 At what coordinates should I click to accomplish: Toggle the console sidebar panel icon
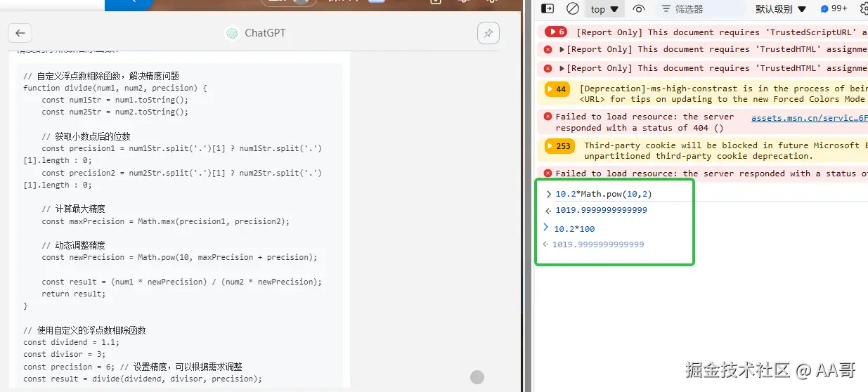548,9
